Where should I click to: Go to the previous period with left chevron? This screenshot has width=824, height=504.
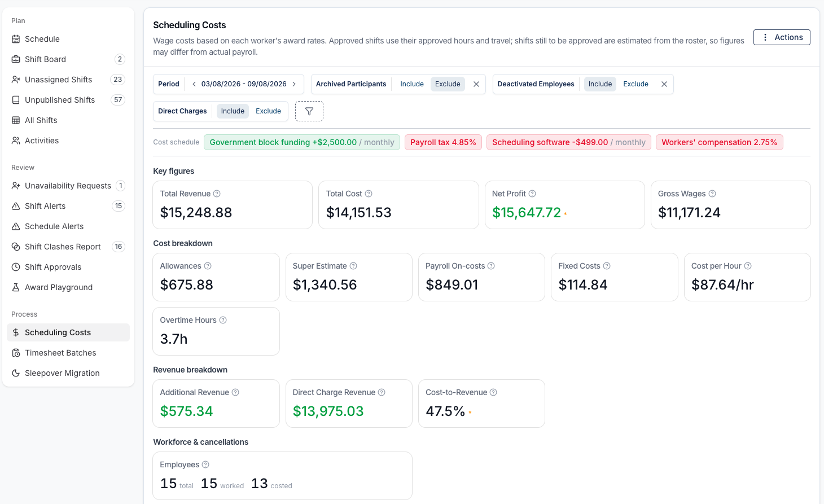194,84
